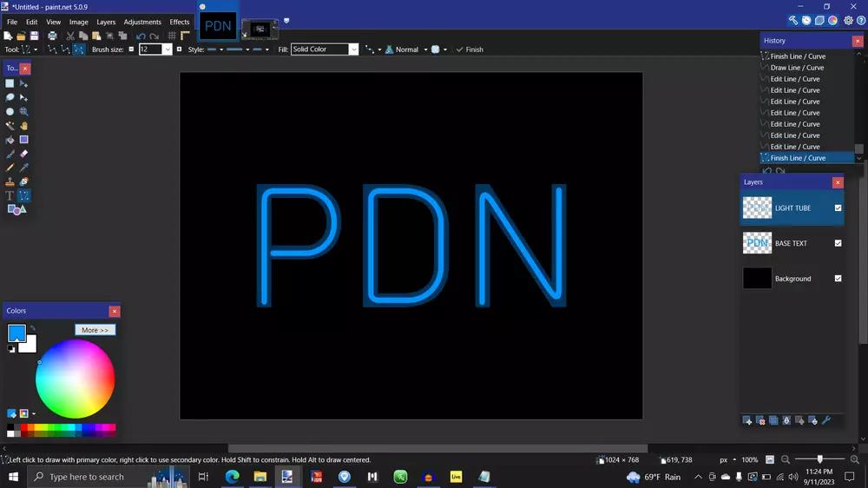Select the Paint Bucket tool
This screenshot has width=868, height=488.
(x=10, y=140)
